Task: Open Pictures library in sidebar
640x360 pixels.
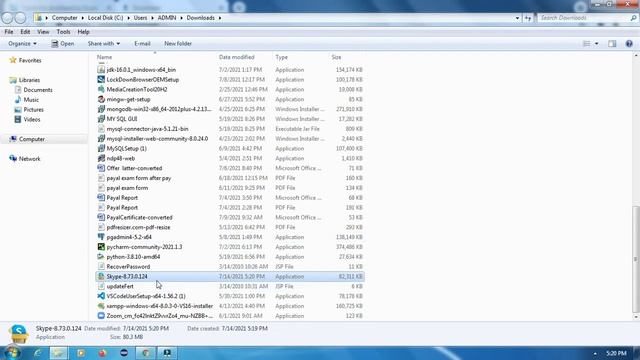Action: [x=33, y=109]
